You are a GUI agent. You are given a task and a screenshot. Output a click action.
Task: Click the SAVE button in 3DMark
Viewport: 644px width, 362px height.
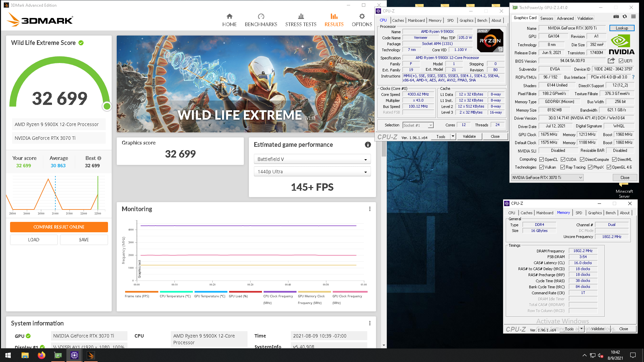[84, 240]
